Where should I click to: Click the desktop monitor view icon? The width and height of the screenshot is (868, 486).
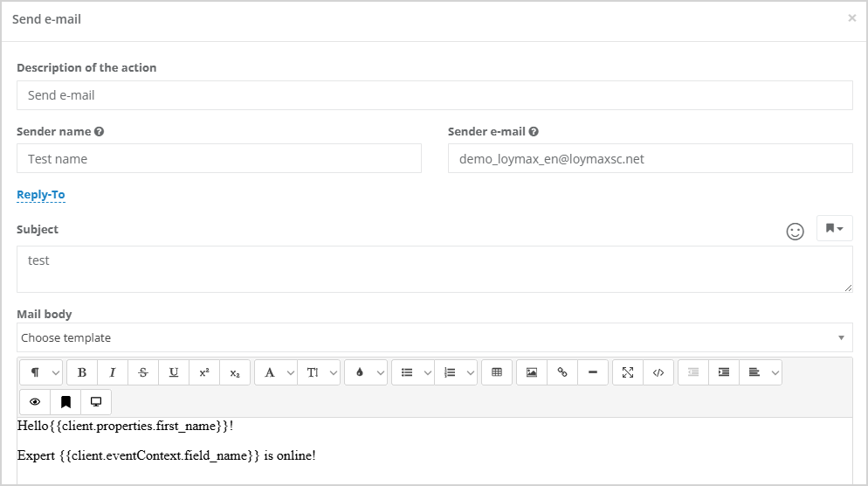(x=96, y=402)
